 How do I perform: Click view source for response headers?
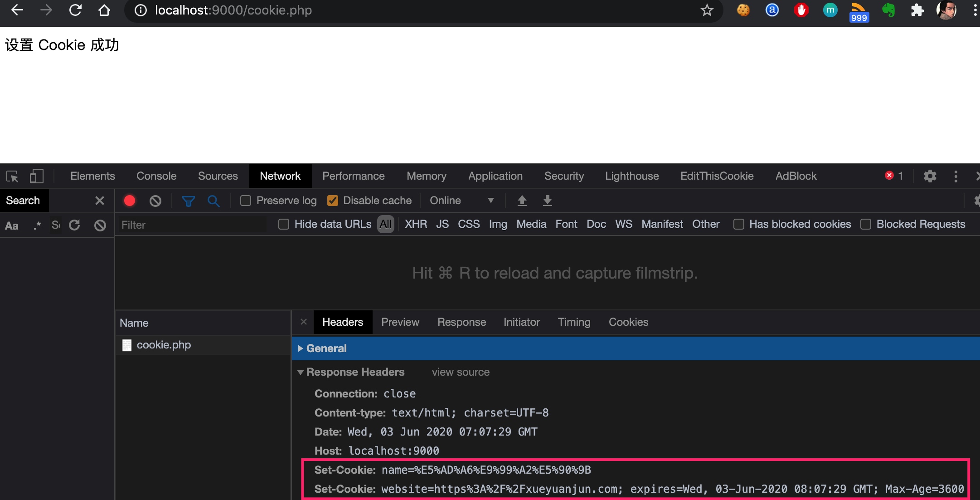[461, 372]
